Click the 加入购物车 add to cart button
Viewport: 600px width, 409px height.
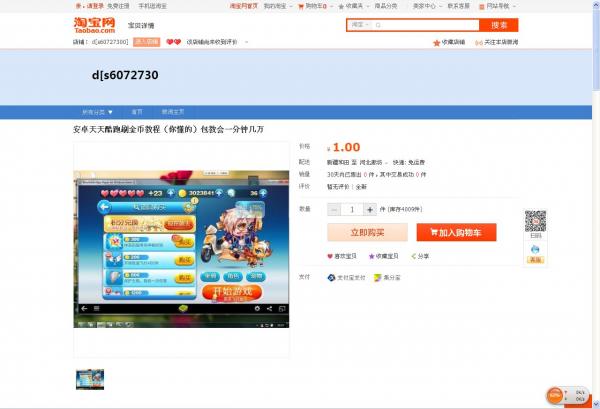pyautogui.click(x=457, y=232)
